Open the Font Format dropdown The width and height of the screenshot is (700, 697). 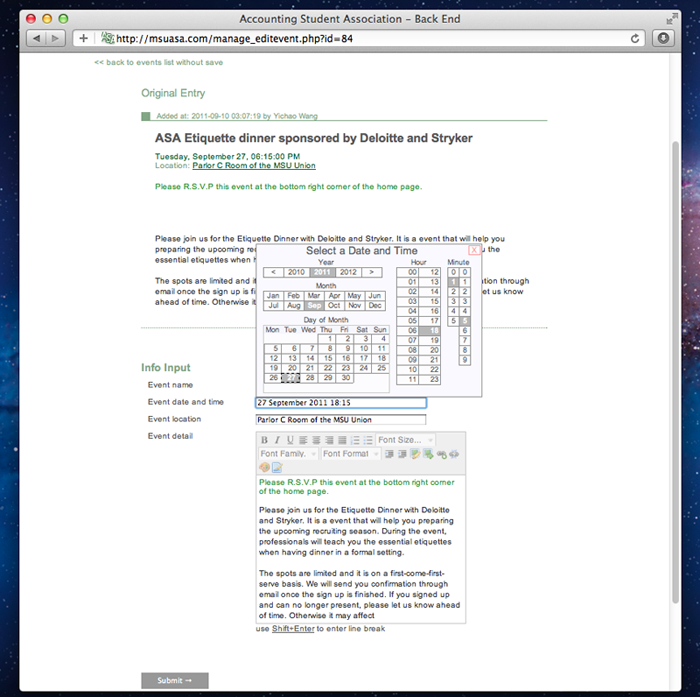pos(349,454)
